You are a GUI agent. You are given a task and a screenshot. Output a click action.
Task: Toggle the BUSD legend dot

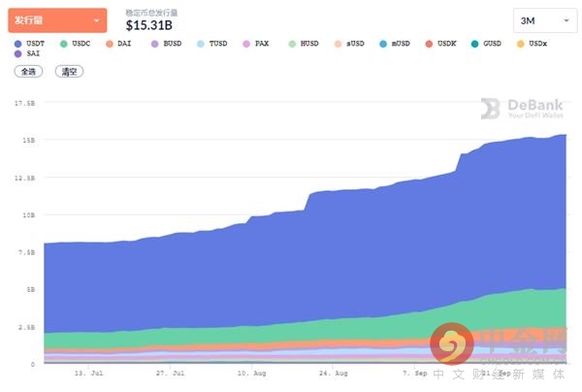pyautogui.click(x=155, y=44)
